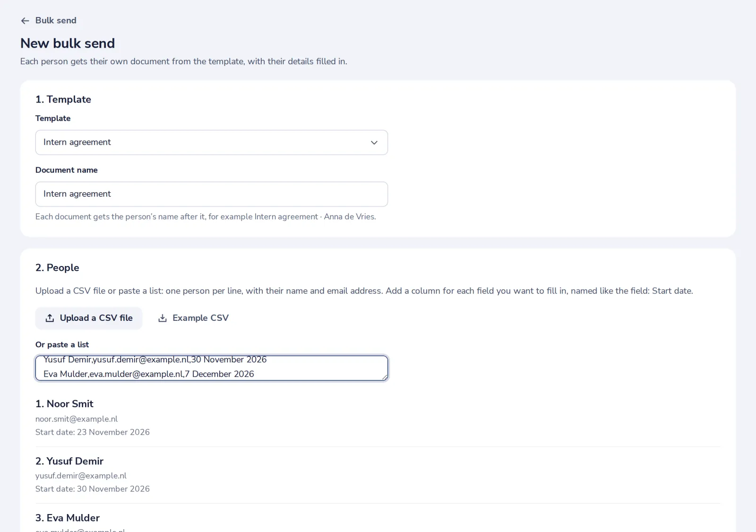
Task: Click the Or paste a list label
Action: [62, 344]
